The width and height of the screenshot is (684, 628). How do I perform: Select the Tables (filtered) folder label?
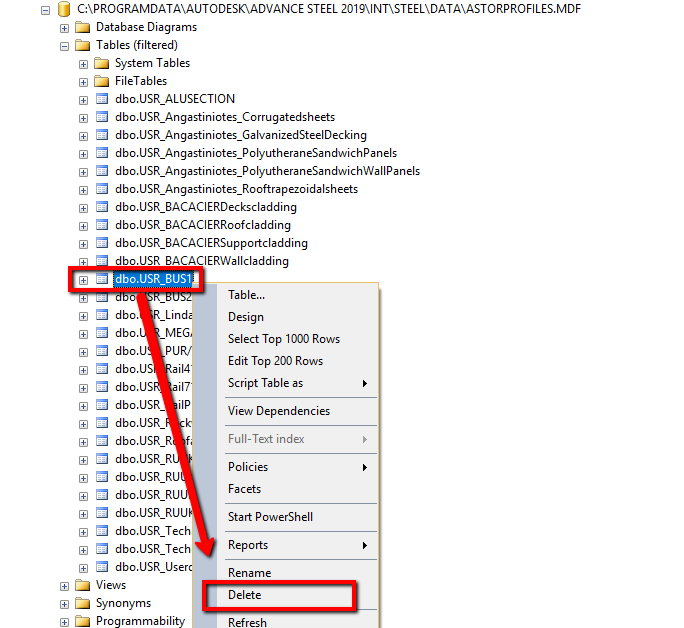coord(137,45)
